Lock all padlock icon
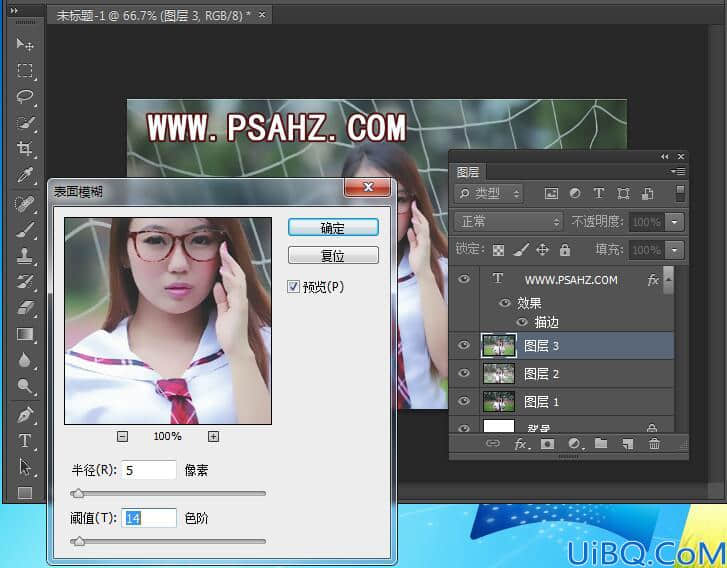Image resolution: width=727 pixels, height=568 pixels. (564, 250)
